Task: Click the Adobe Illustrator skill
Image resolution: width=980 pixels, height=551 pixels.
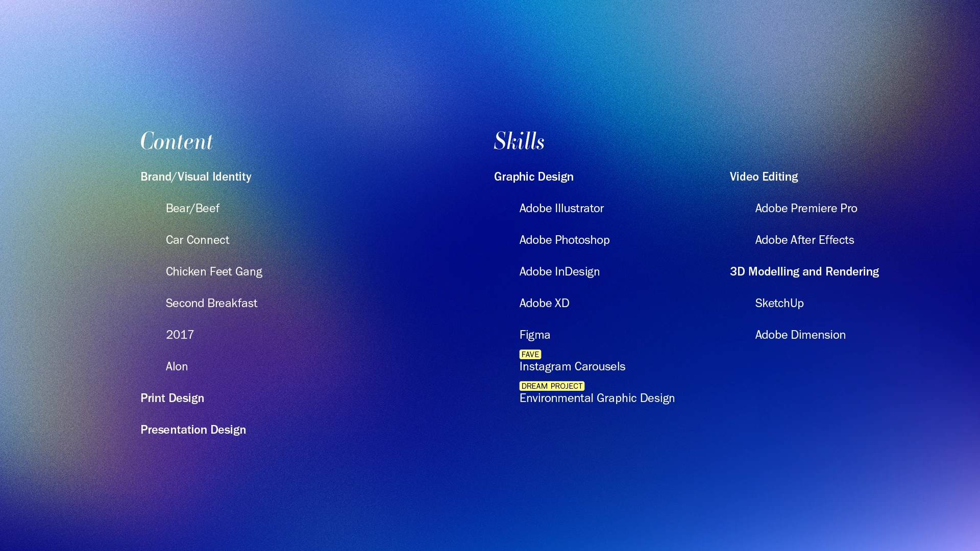Action: click(561, 208)
